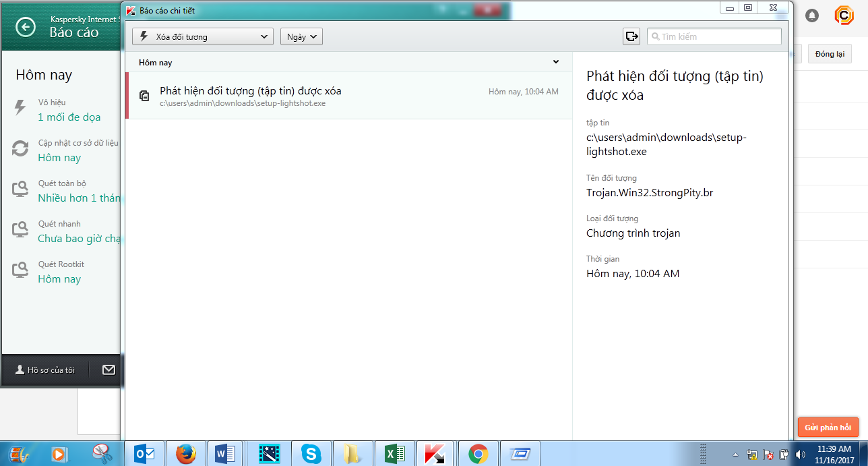868x466 pixels.
Task: Open Windows Media Player from taskbar
Action: click(59, 454)
